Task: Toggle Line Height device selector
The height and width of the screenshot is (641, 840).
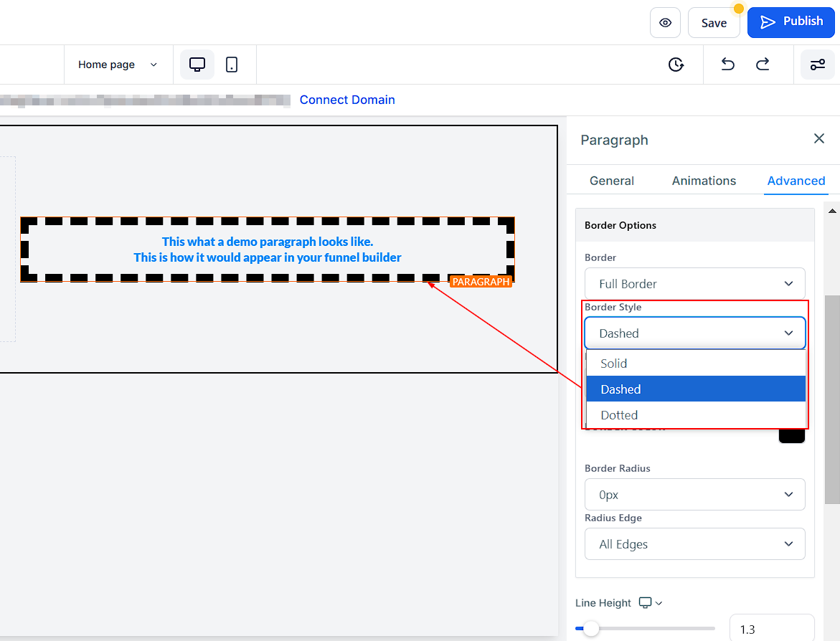Action: tap(650, 603)
